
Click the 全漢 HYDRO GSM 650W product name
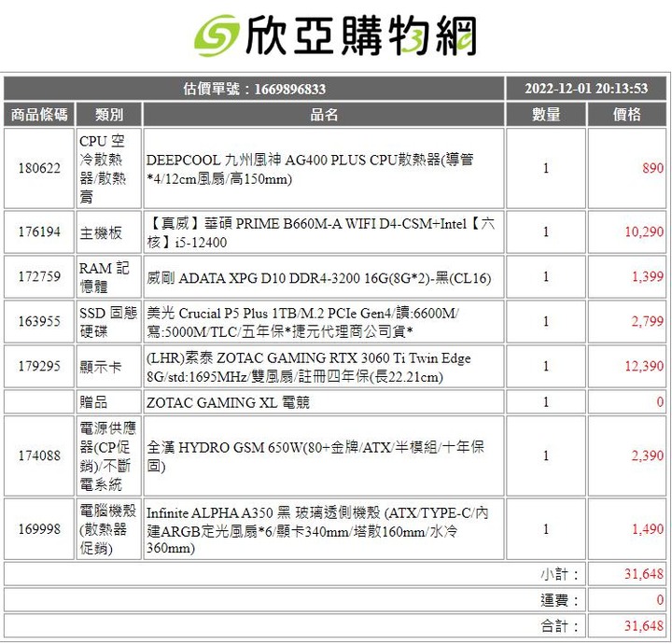pyautogui.click(x=315, y=456)
